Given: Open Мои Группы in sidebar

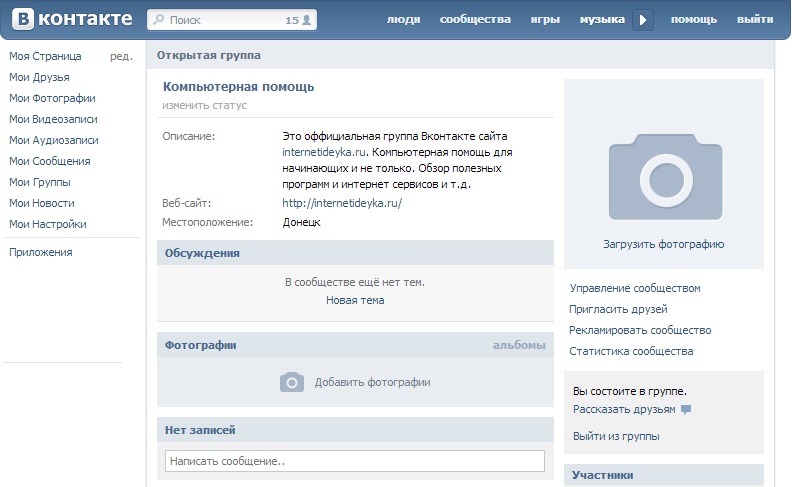Looking at the screenshot, I should [x=39, y=182].
